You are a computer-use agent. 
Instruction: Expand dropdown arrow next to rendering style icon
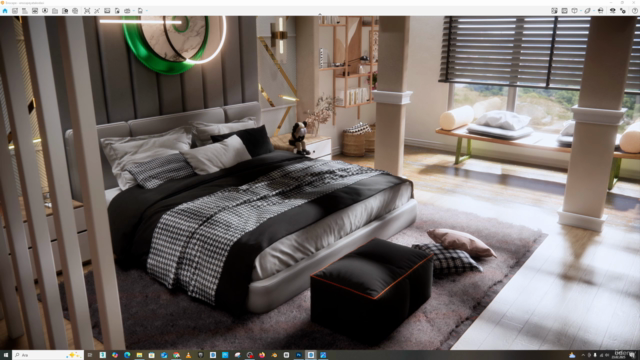pos(594,11)
